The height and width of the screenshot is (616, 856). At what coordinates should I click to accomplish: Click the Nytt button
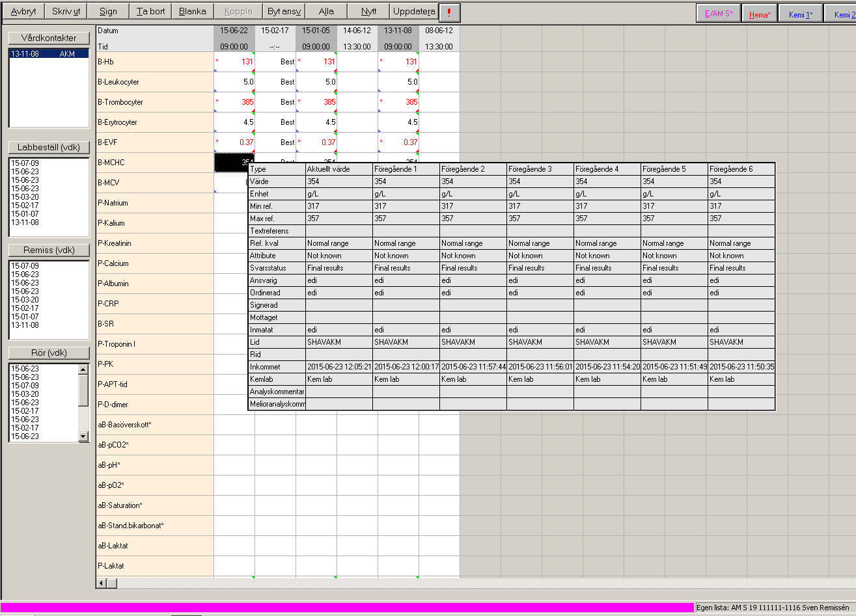tap(369, 12)
